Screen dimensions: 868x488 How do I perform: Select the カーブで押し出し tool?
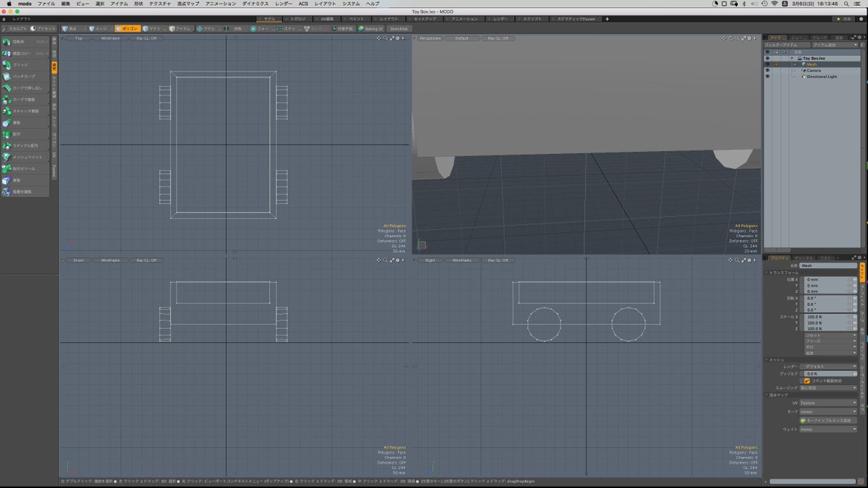pos(26,88)
